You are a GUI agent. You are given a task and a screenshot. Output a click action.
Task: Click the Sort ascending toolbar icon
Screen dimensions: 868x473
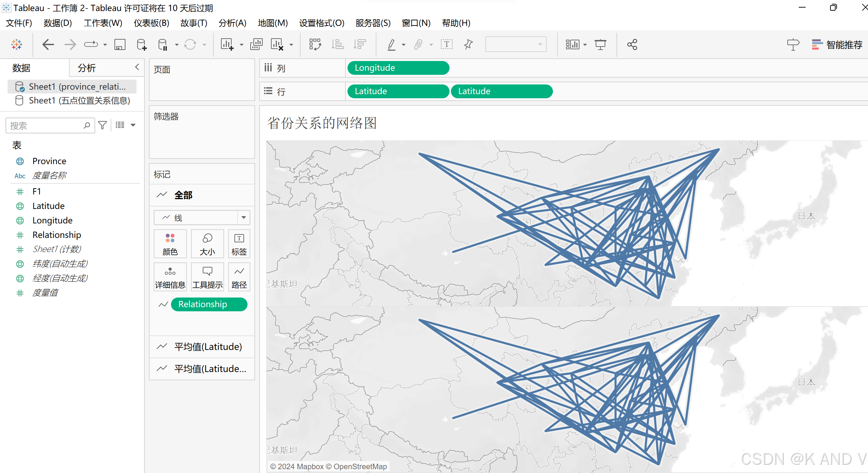coord(337,44)
